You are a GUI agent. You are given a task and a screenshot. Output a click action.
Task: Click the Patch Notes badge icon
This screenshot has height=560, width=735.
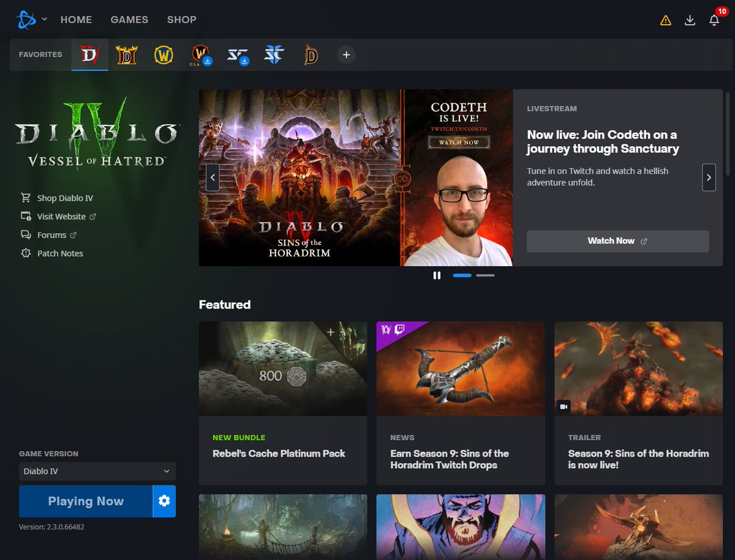click(26, 253)
